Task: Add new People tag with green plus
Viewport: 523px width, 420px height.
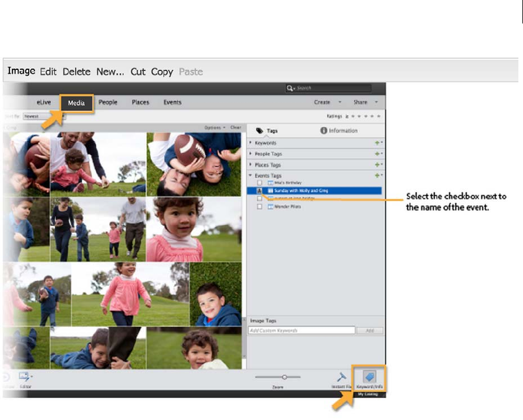Action: 378,154
